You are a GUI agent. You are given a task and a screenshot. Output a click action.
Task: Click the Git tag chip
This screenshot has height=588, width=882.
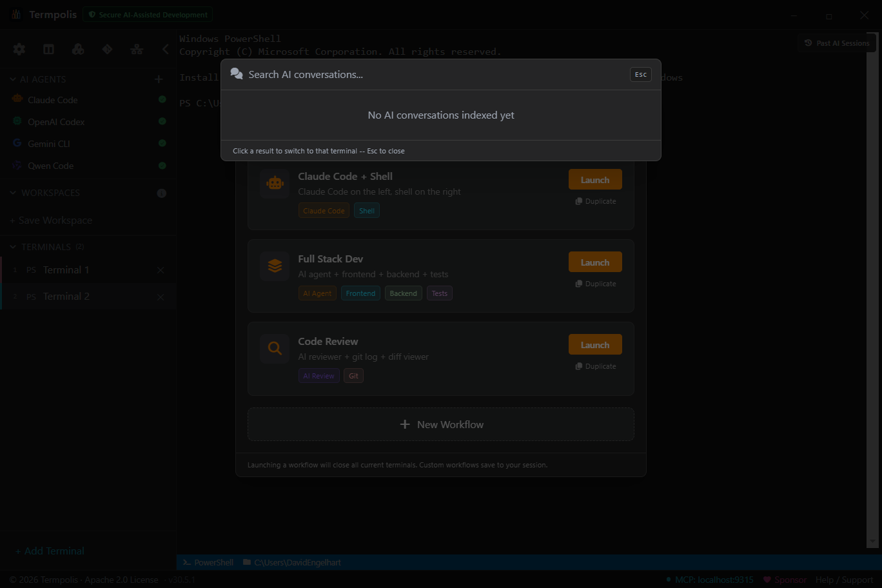tap(353, 376)
